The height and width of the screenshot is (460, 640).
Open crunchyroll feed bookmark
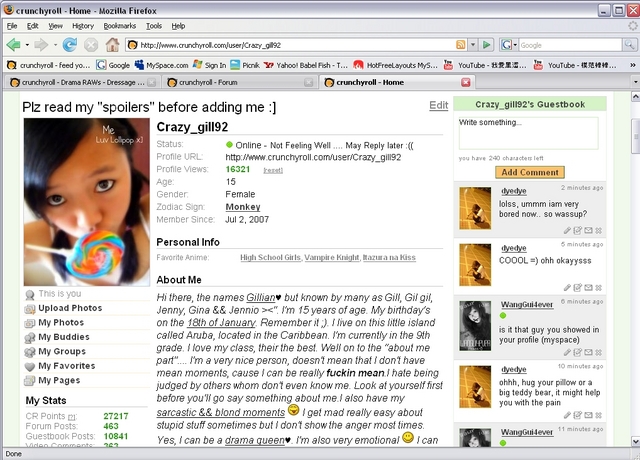pyautogui.click(x=49, y=65)
